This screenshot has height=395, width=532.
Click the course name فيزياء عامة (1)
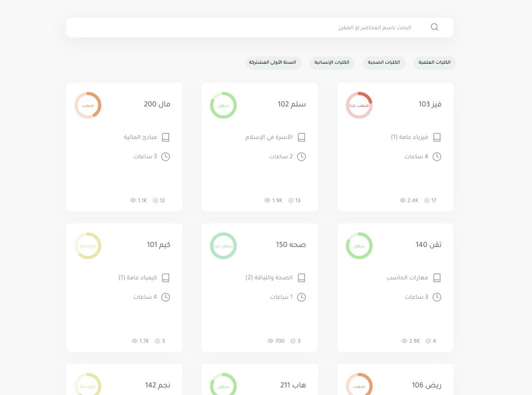pos(410,137)
